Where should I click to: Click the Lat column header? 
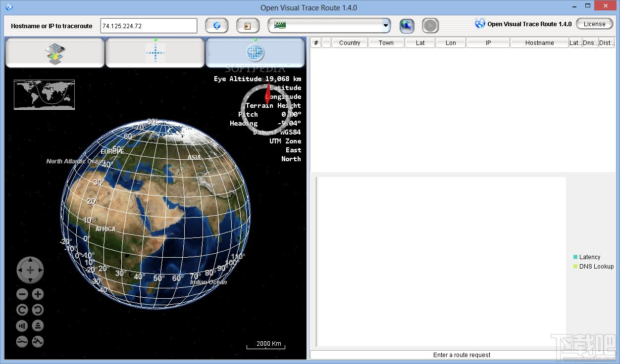click(420, 43)
